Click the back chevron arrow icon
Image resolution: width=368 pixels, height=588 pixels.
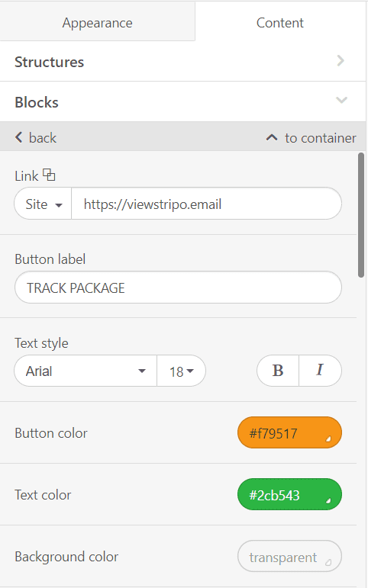[18, 137]
